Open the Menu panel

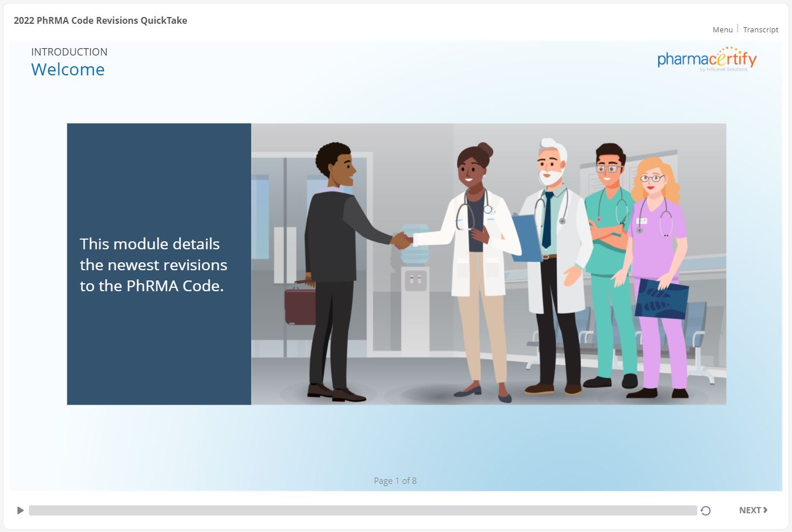(x=722, y=29)
